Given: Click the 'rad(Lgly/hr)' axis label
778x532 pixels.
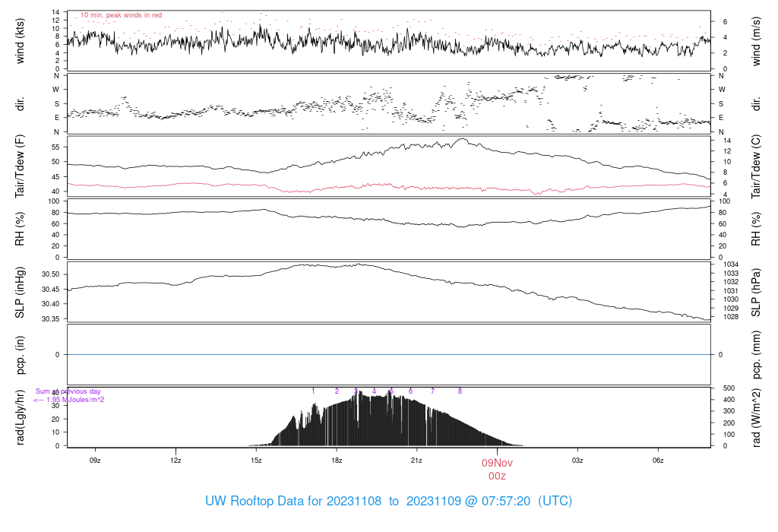Looking at the screenshot, I should point(20,417).
